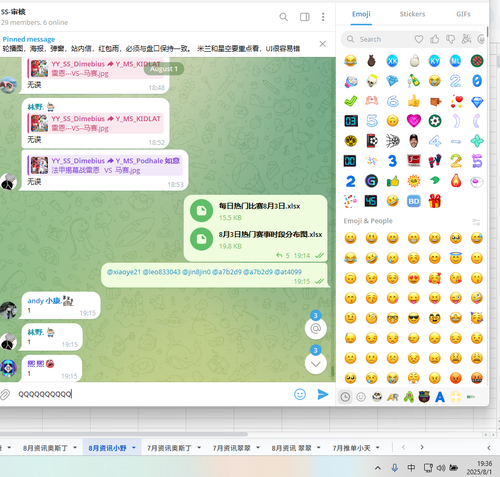Jump to recent emoji clock category

pos(345,397)
